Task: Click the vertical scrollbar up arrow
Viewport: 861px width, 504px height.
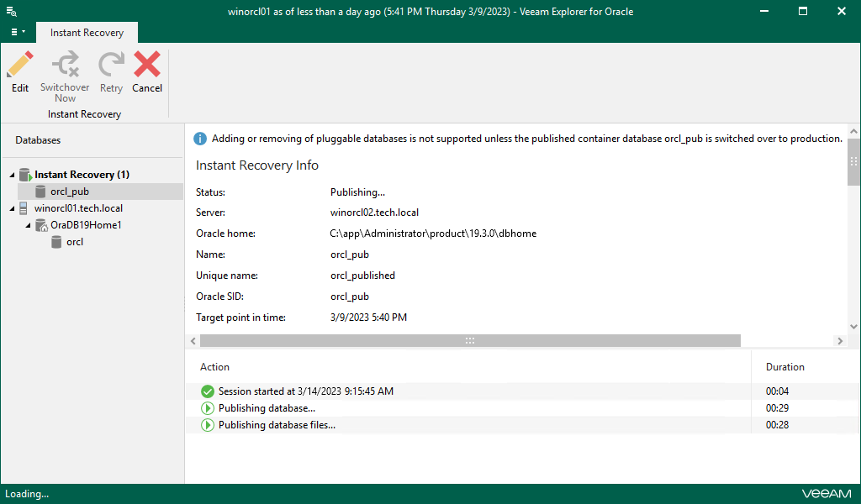Action: (853, 132)
